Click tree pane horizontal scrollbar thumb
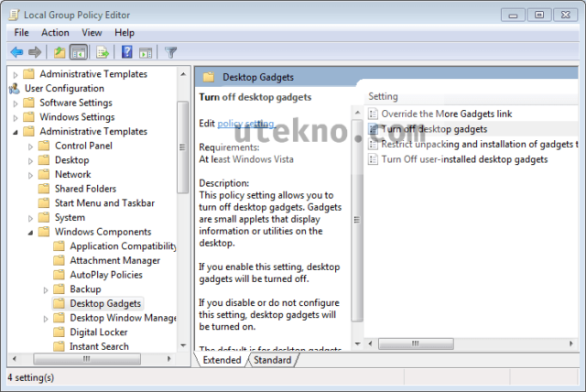Image resolution: width=586 pixels, height=392 pixels. pyautogui.click(x=87, y=359)
